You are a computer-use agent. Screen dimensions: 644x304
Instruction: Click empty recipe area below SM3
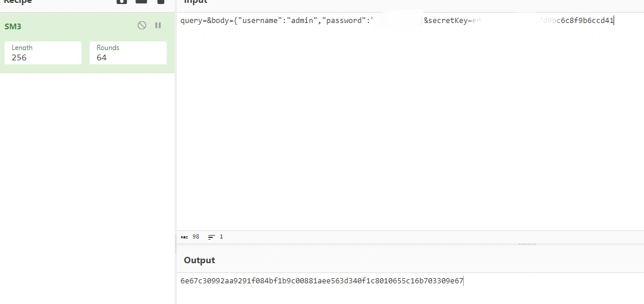(x=86, y=172)
